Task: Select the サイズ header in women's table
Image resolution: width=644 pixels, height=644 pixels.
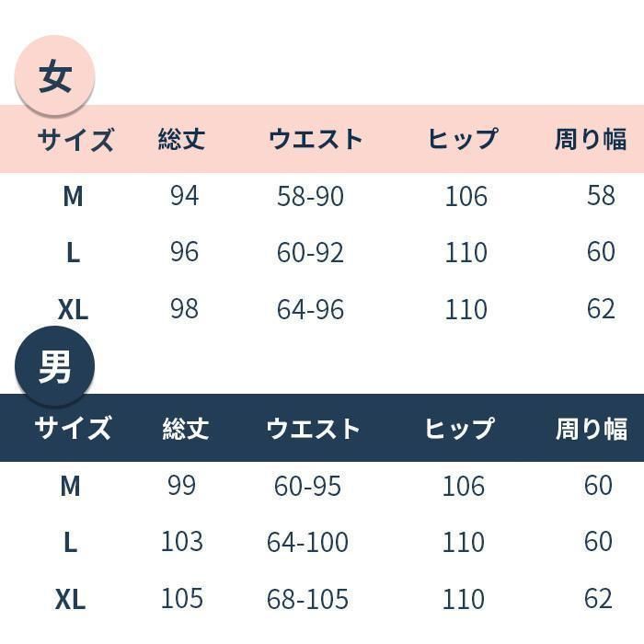Action: [75, 139]
